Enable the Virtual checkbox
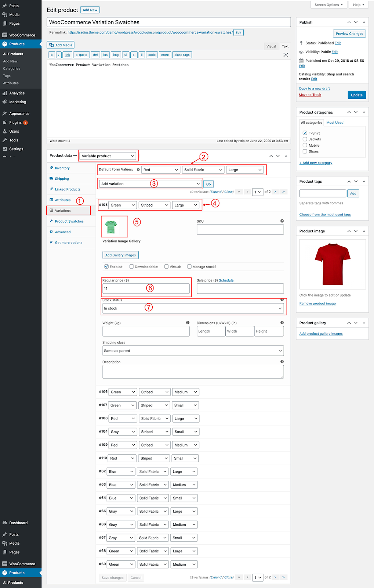The image size is (374, 588). point(166,267)
